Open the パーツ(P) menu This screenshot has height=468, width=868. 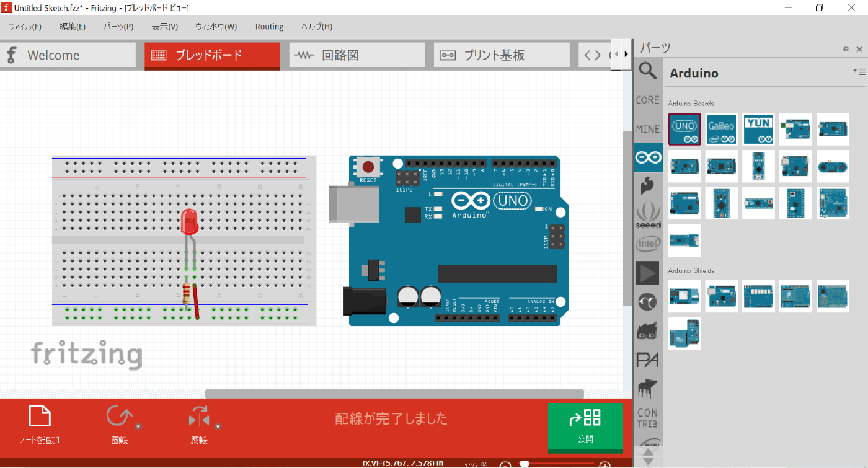click(x=118, y=27)
